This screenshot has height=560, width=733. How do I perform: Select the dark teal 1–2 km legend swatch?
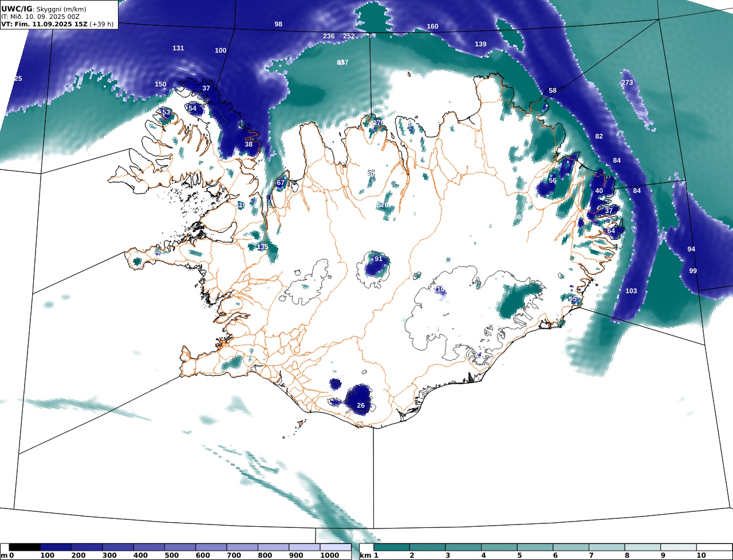(x=391, y=547)
